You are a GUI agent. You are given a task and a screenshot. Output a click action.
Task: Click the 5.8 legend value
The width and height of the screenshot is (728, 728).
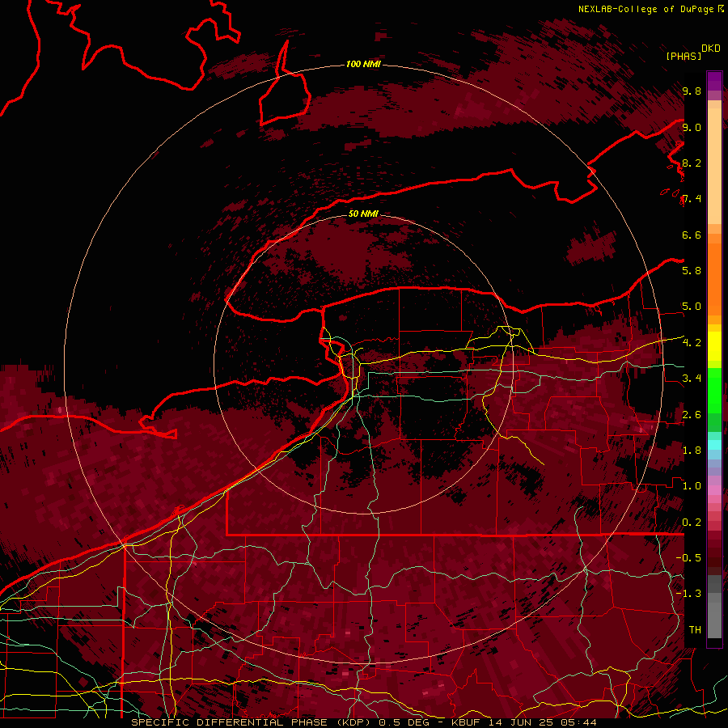pos(692,271)
